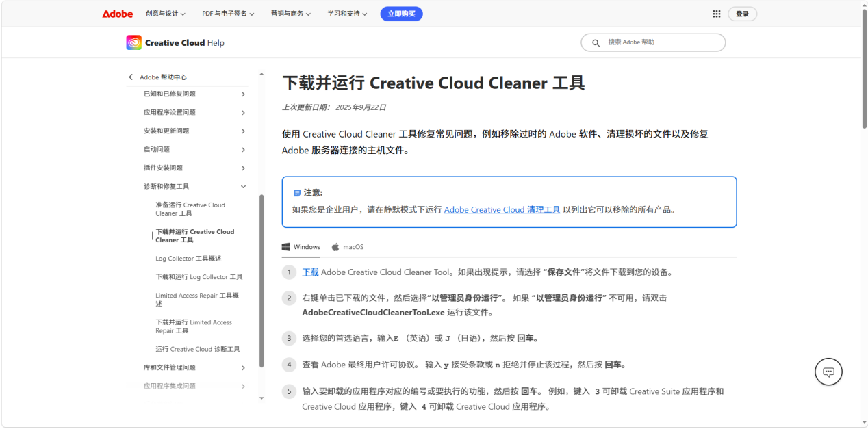Click the 注意 heading text
The image size is (868, 429).
point(313,193)
